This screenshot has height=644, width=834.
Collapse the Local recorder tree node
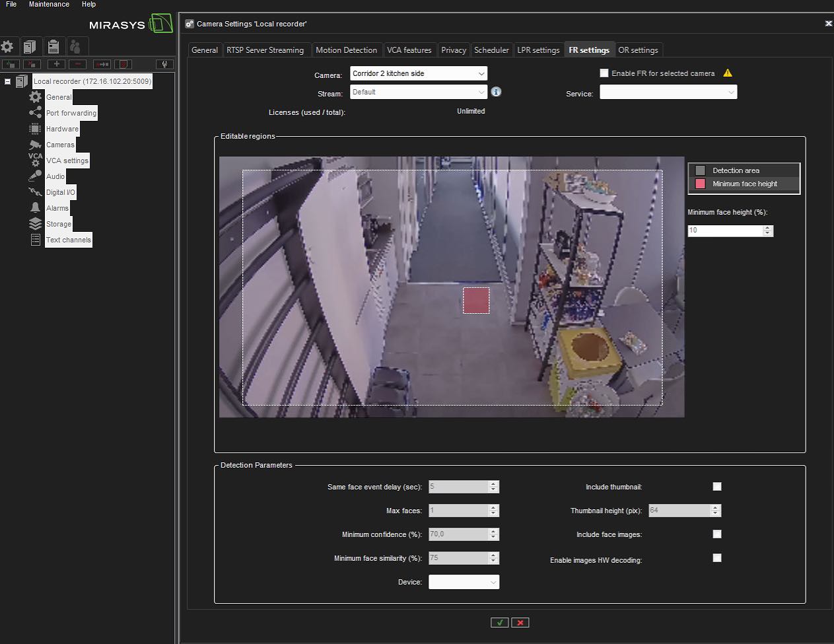pos(8,82)
